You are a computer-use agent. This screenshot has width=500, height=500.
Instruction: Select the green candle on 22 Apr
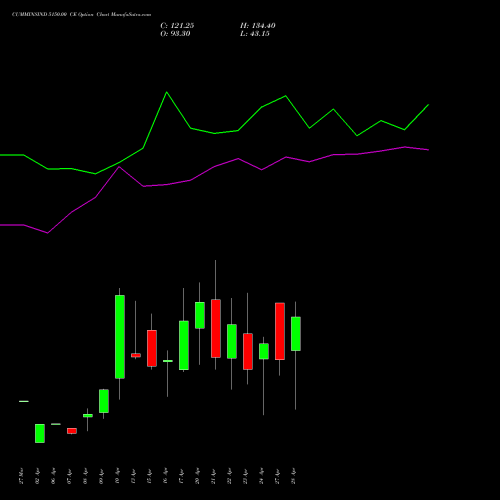pos(232,341)
